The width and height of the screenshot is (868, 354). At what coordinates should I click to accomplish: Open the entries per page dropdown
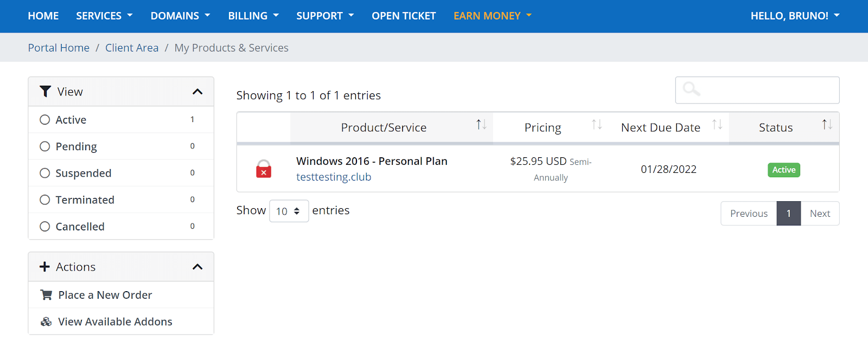pyautogui.click(x=289, y=211)
